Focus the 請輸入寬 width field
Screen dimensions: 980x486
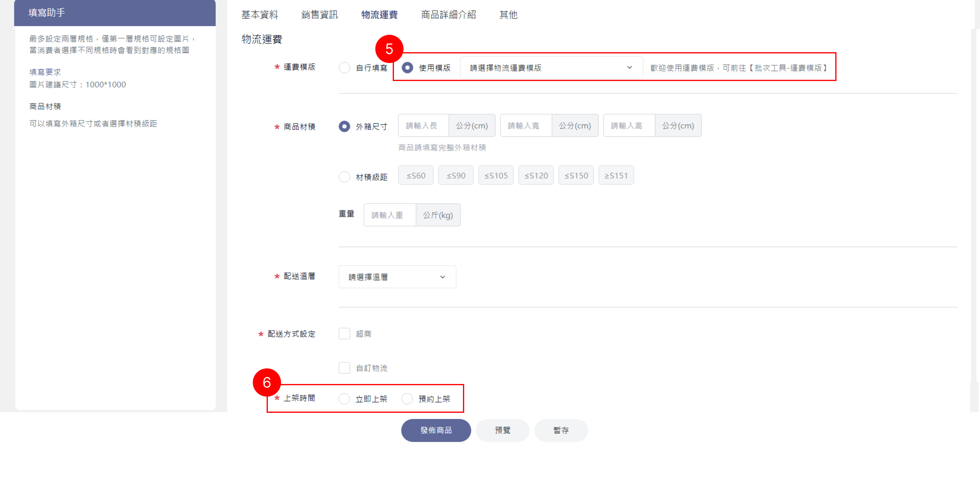pyautogui.click(x=526, y=125)
